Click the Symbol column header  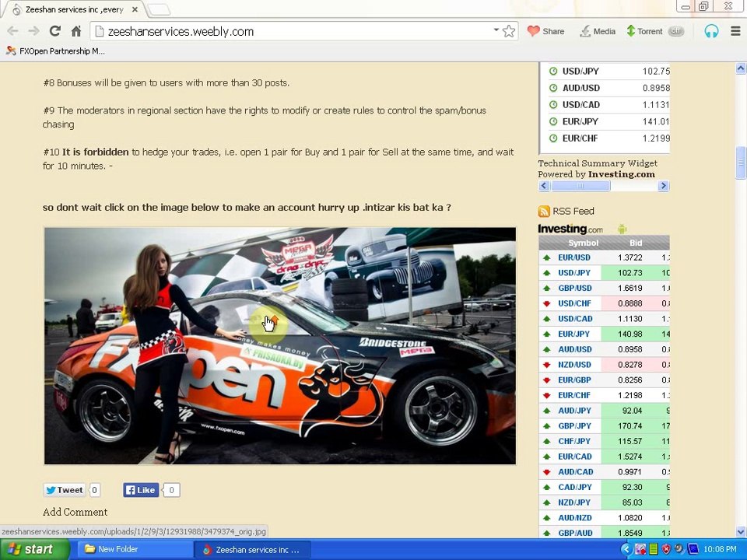[x=583, y=243]
